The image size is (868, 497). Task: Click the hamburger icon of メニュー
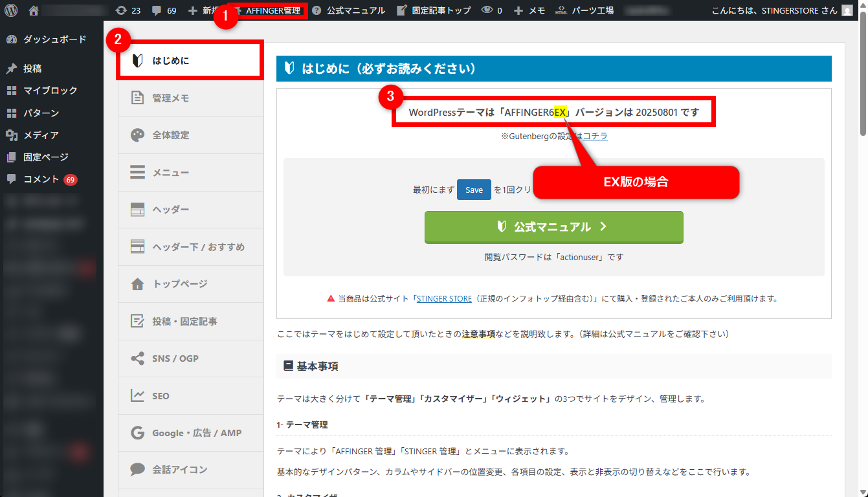click(x=137, y=173)
